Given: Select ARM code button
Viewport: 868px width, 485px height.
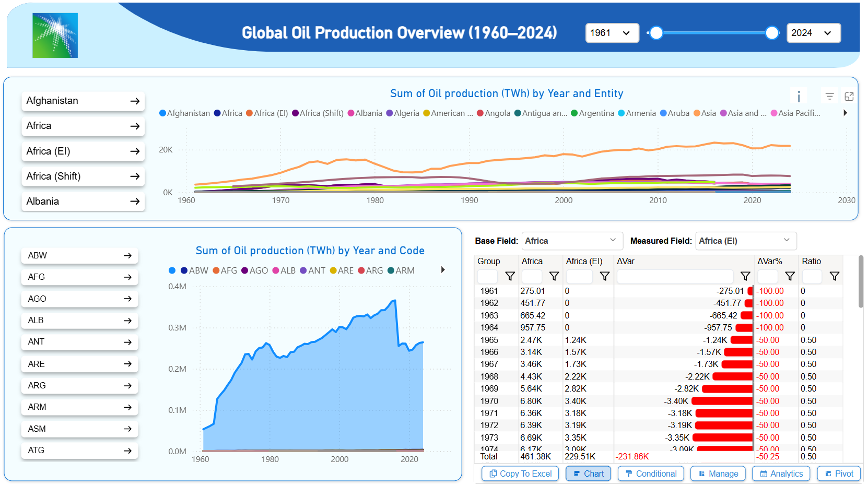Looking at the screenshot, I should click(79, 407).
